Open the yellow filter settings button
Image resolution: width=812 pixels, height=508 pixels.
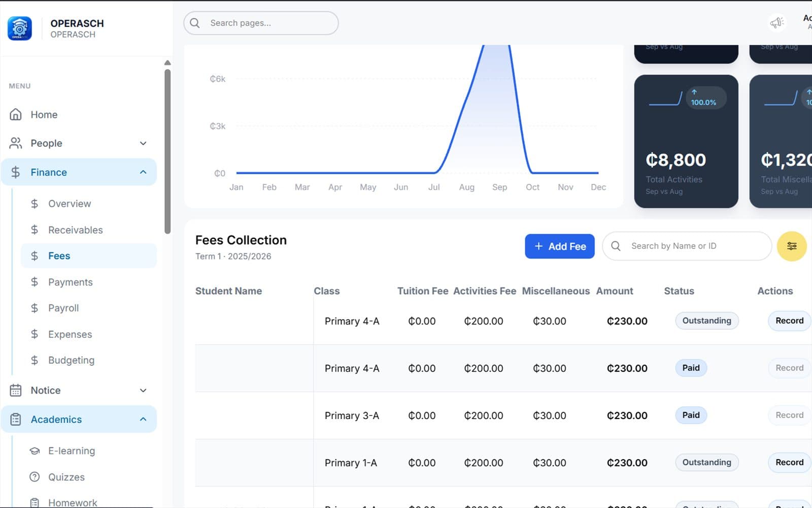[x=792, y=246]
